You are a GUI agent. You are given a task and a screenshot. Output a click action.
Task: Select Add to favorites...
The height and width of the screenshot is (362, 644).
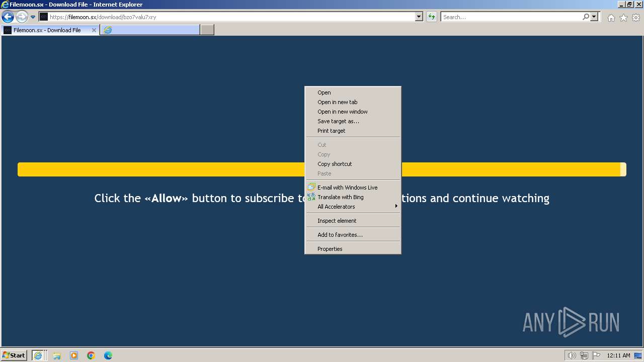[x=353, y=235]
